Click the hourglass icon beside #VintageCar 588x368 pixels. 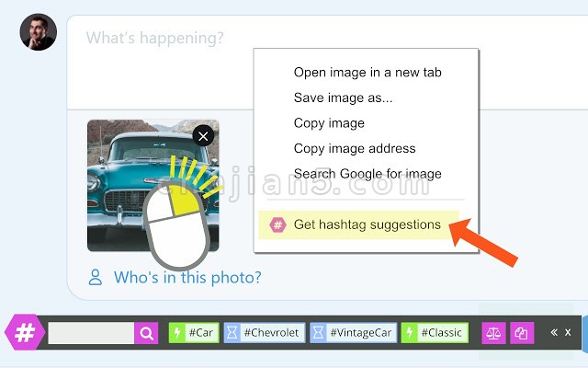coord(319,333)
